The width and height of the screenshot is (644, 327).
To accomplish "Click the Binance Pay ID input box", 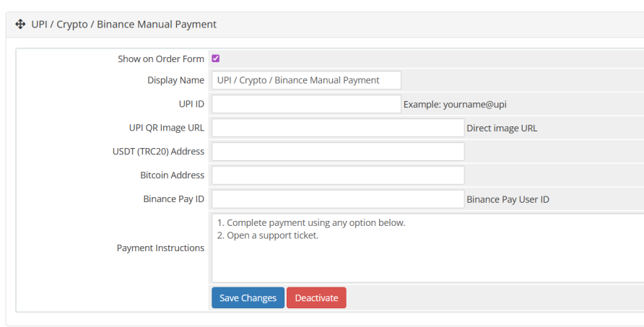I will click(x=338, y=199).
